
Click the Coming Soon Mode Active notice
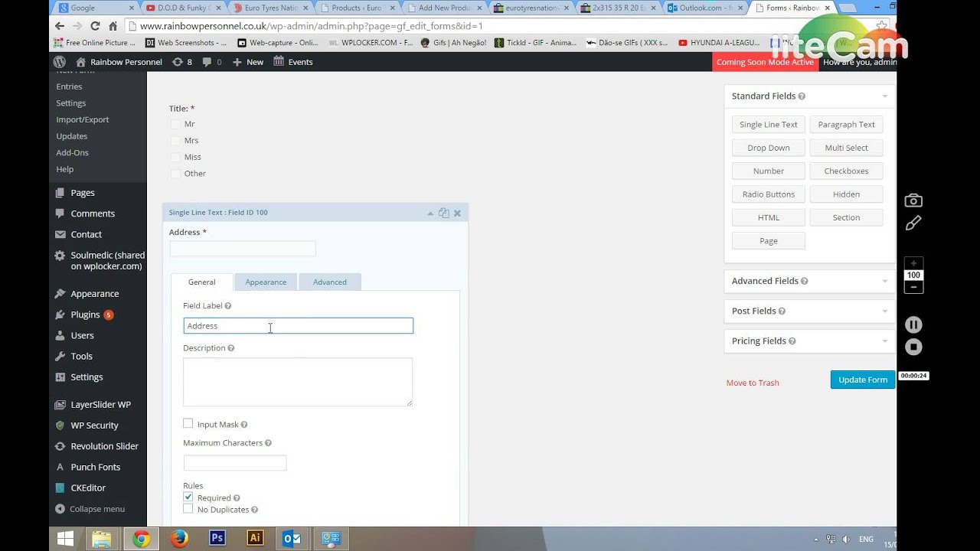pos(766,62)
